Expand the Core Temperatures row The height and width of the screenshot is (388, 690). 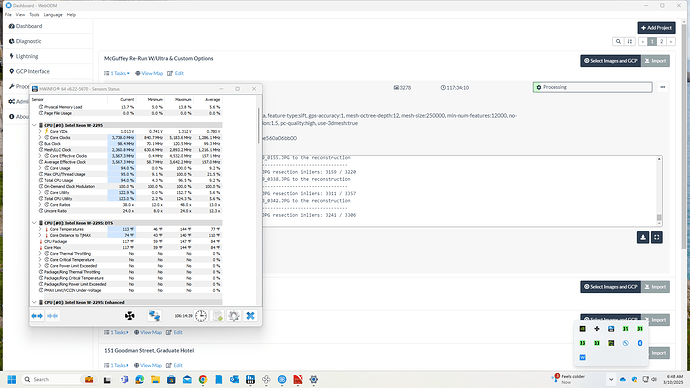[x=40, y=229]
